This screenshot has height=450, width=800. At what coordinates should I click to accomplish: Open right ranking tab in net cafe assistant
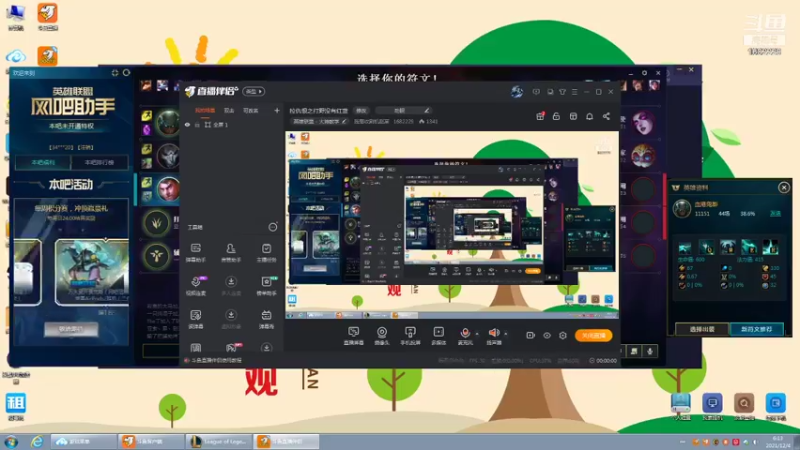99,162
